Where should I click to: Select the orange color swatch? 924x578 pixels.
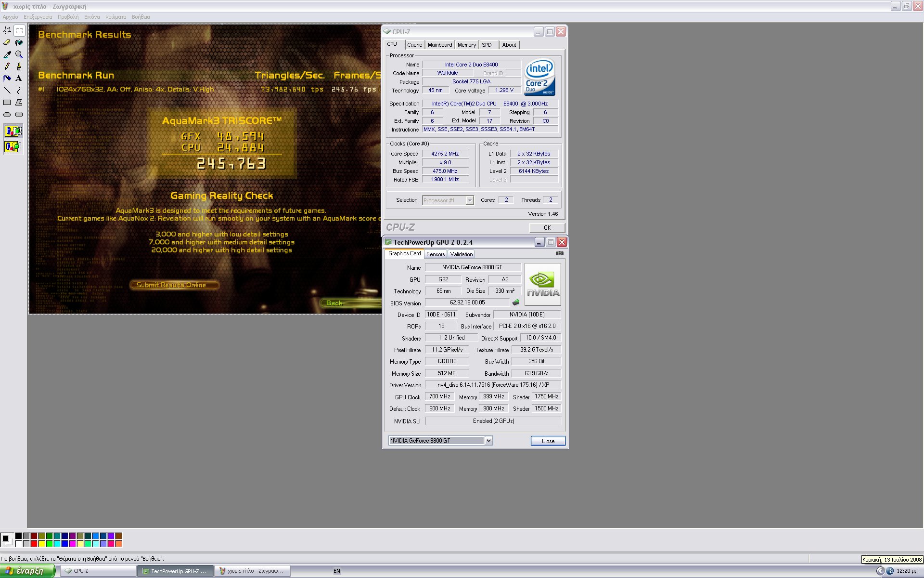tap(118, 544)
